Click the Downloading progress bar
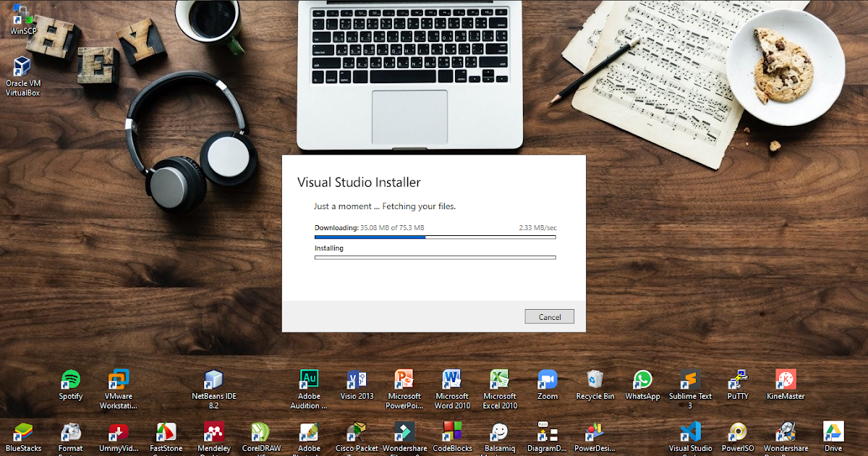 coord(435,236)
